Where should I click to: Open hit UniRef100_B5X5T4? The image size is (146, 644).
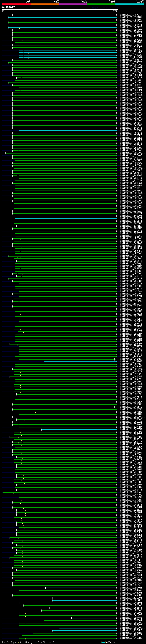coord(131,70)
